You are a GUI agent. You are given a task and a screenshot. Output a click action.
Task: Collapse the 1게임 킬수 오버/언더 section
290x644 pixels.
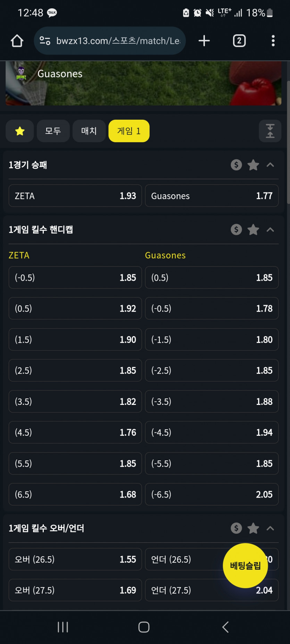coord(270,528)
